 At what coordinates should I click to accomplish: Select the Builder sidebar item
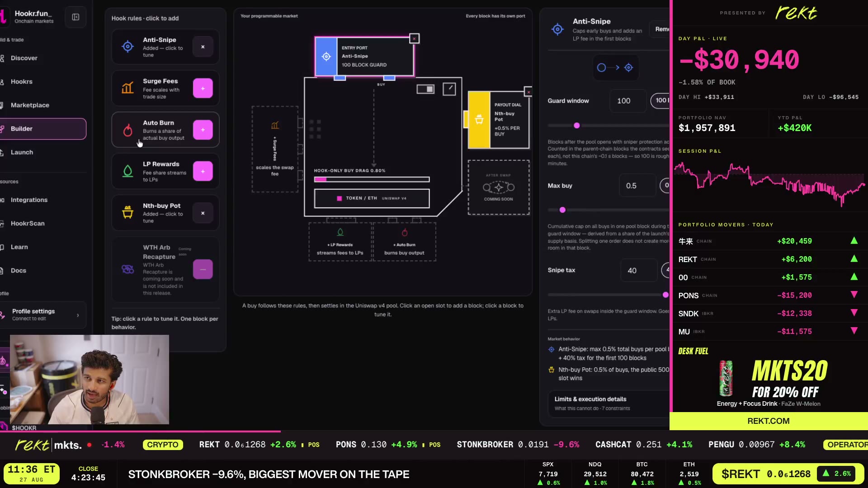click(x=43, y=129)
